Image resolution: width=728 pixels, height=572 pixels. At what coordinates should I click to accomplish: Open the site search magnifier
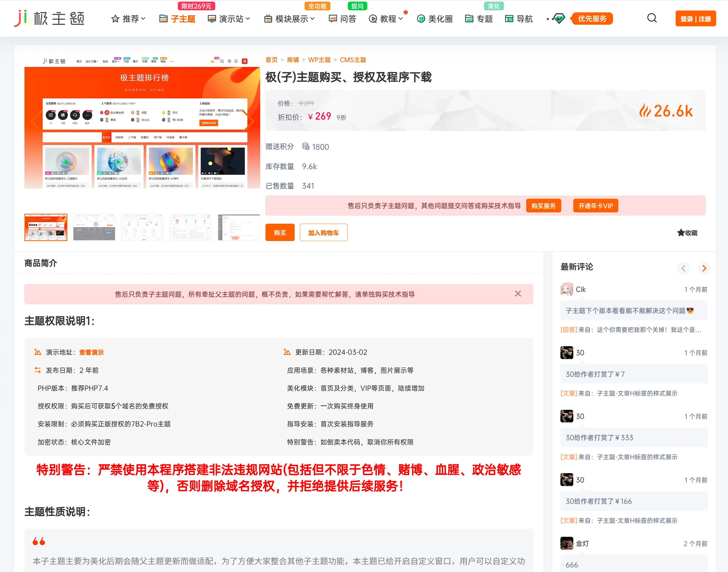652,18
